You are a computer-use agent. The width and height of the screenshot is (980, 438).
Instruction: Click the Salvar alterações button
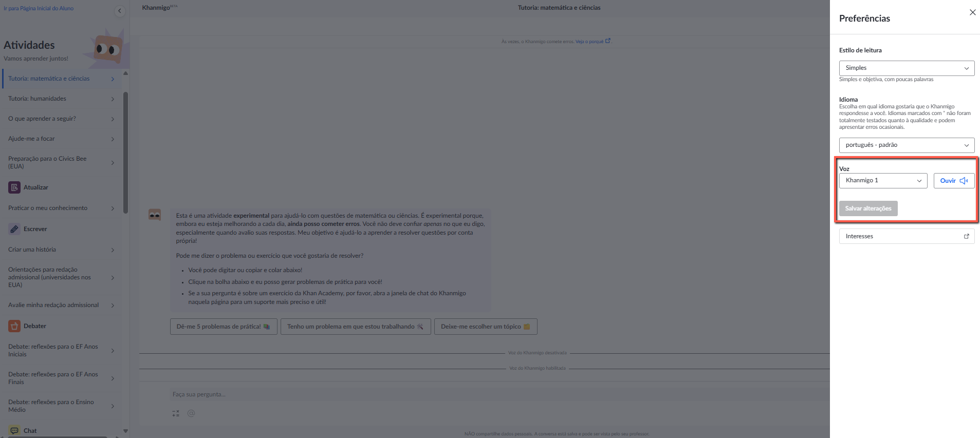pos(868,208)
